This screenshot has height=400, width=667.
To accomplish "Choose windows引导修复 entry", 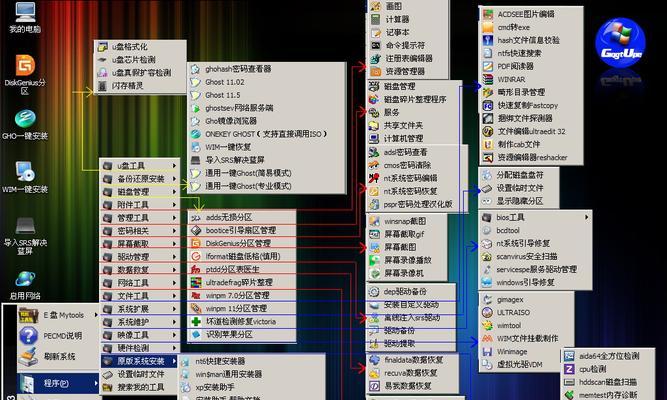I will tap(535, 283).
